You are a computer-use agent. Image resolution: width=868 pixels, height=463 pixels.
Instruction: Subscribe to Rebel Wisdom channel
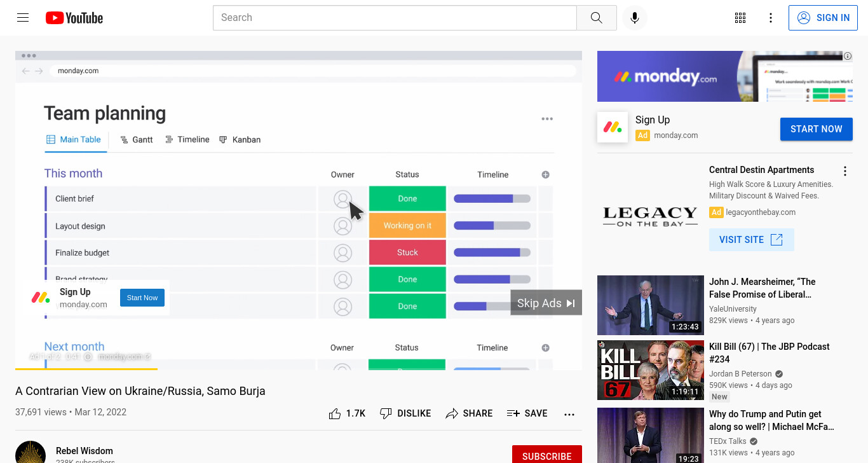tap(547, 455)
